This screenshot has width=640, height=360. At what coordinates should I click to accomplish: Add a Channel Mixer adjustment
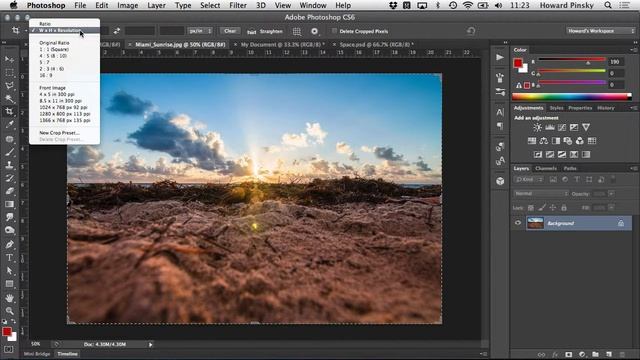coord(580,141)
